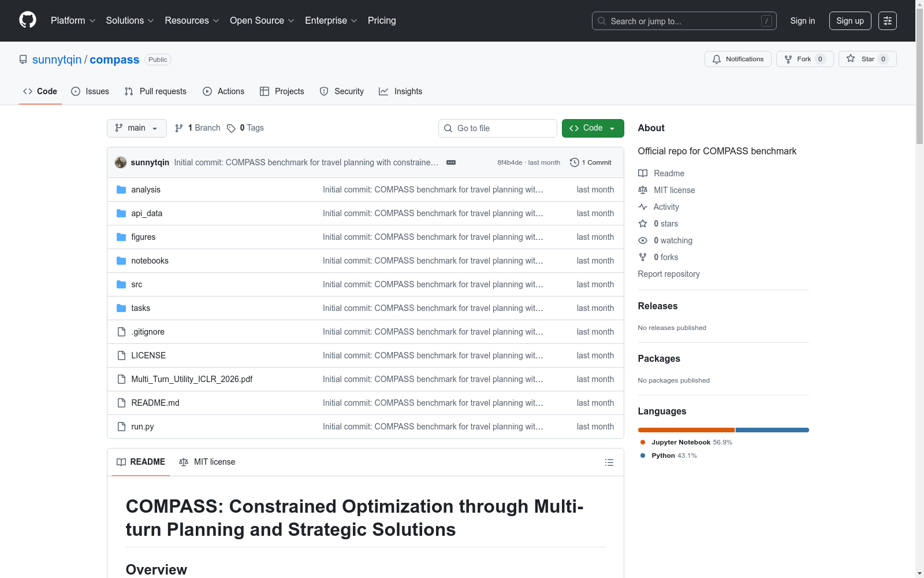Click the Sign up button
Screen dimensions: 924x578
click(x=850, y=21)
